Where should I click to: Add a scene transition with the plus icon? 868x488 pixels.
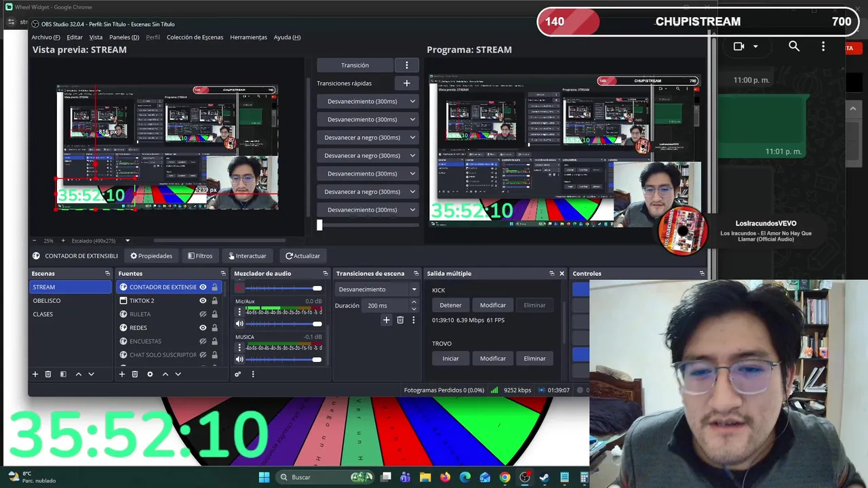coord(387,320)
